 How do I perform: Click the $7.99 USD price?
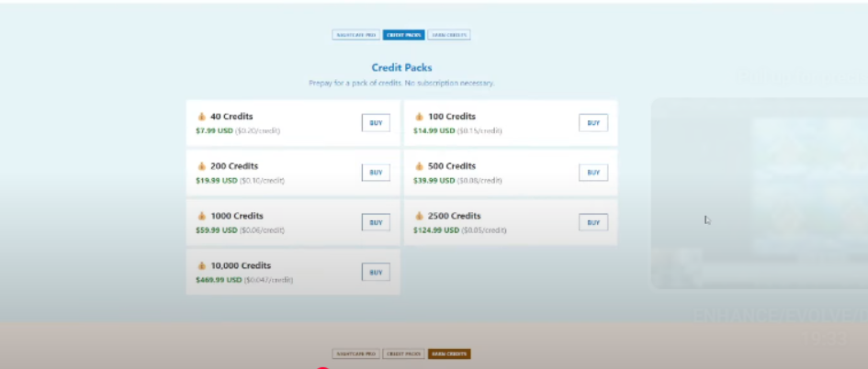(214, 131)
